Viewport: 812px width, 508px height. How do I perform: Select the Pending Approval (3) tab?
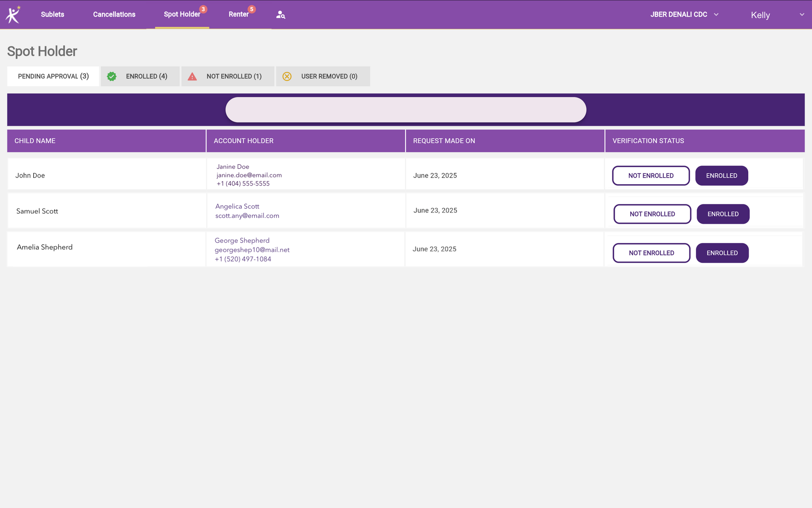(53, 76)
